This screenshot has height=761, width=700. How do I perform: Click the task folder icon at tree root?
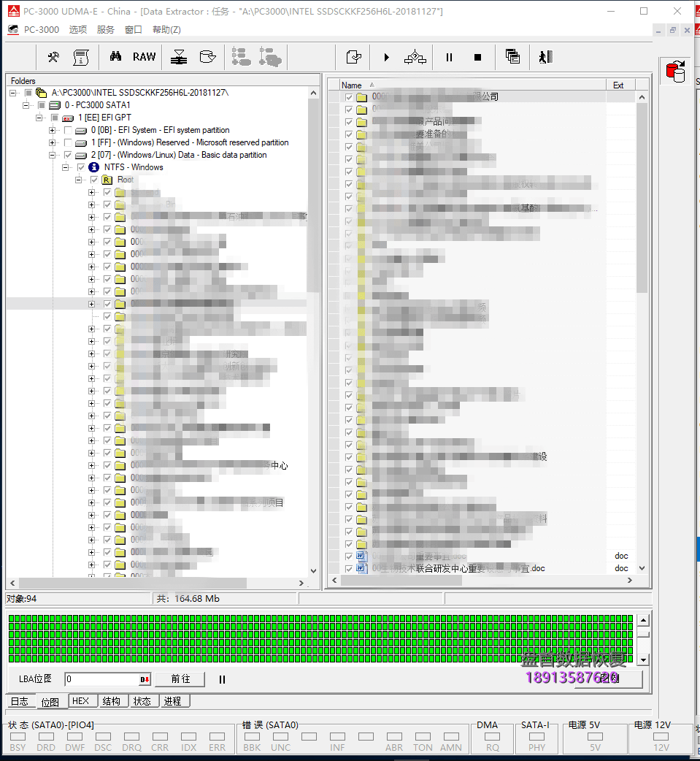tap(41, 93)
